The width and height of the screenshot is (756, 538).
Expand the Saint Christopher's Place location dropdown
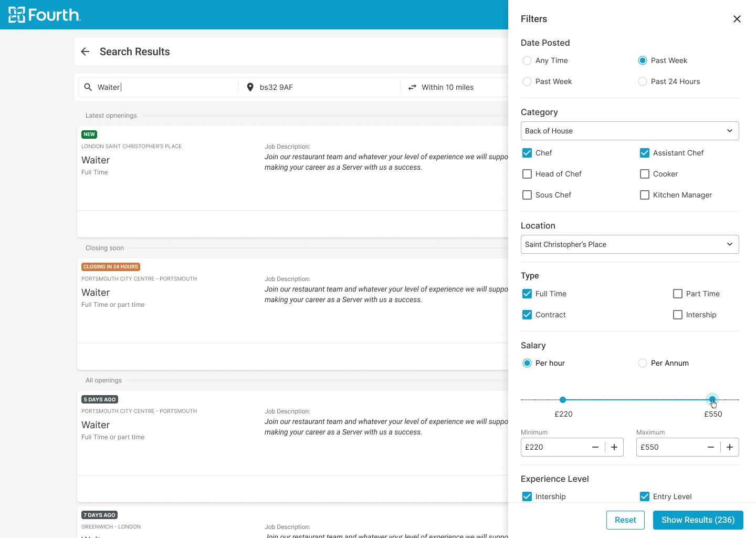629,244
